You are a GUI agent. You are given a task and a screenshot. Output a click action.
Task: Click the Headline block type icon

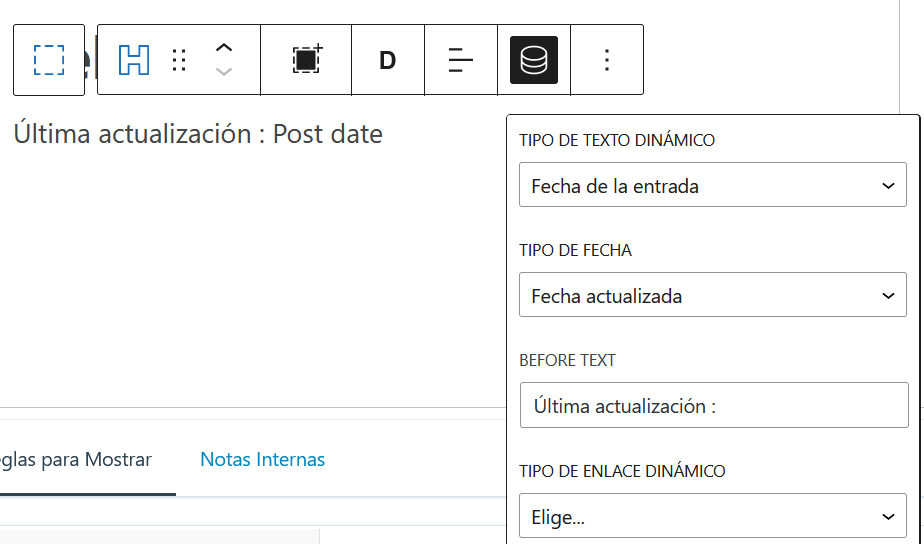[x=134, y=60]
